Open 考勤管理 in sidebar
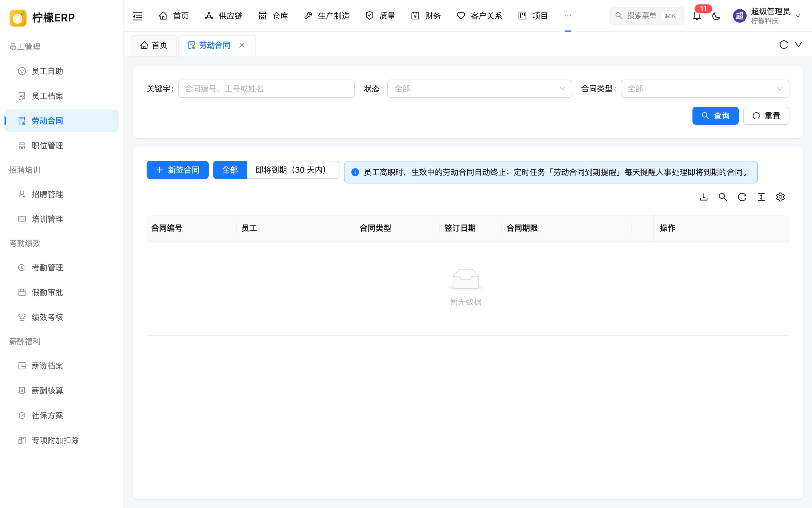 pyautogui.click(x=62, y=268)
